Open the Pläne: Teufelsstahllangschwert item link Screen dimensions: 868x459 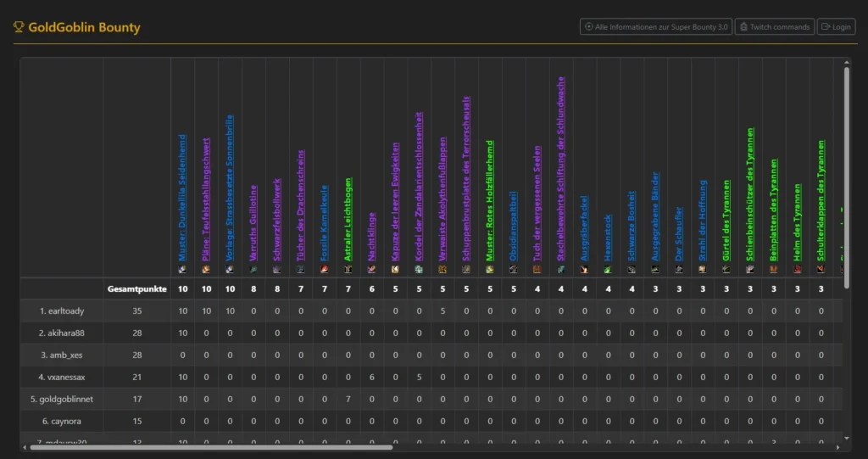(206, 199)
